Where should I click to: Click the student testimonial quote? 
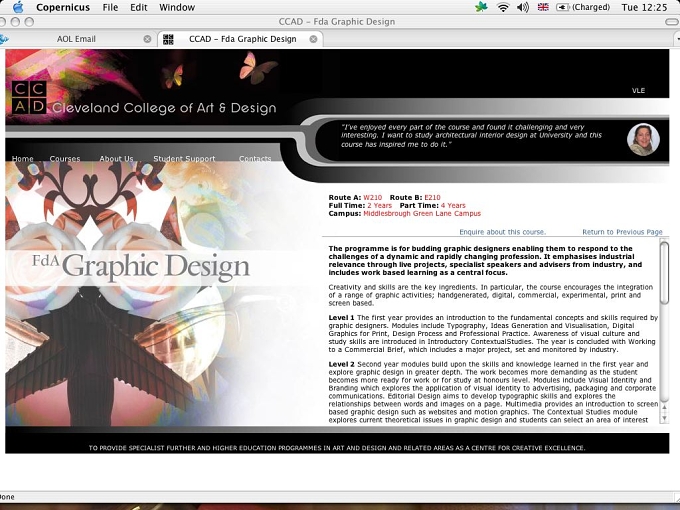click(x=471, y=135)
